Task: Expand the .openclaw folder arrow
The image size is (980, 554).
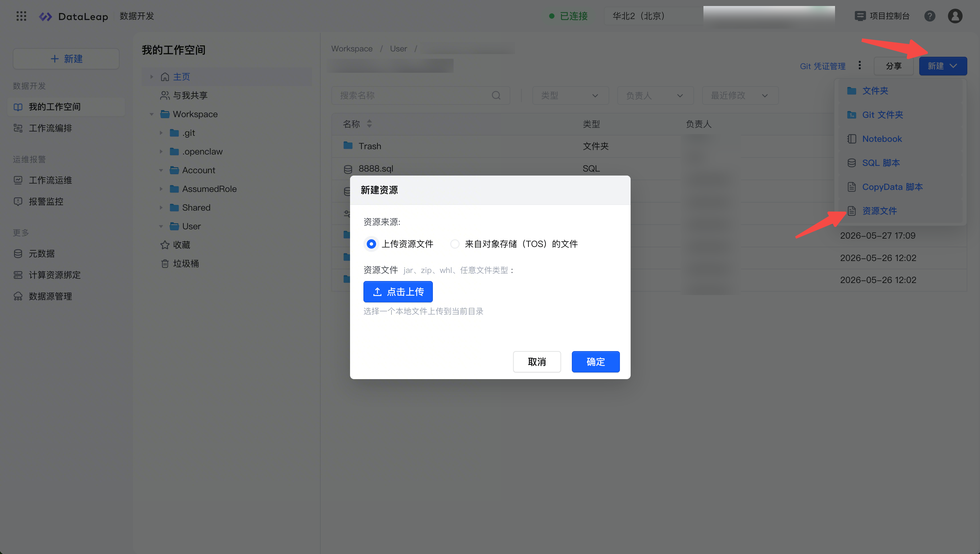Action: click(x=161, y=152)
